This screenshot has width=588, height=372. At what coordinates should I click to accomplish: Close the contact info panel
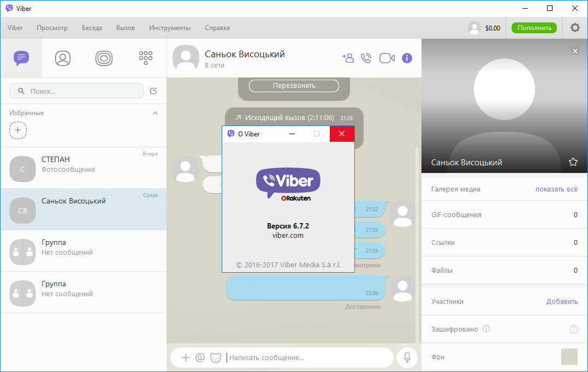(x=575, y=51)
